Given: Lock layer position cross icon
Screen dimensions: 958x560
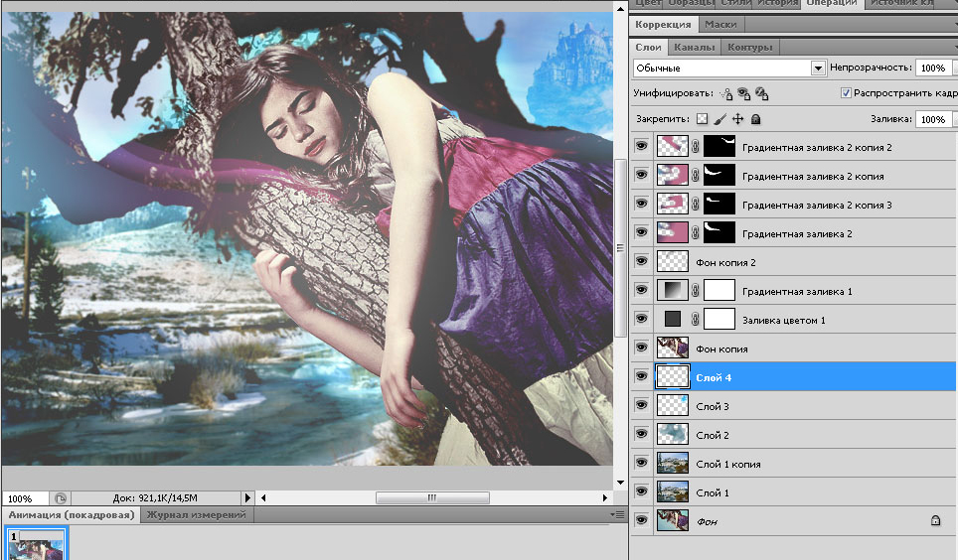Looking at the screenshot, I should (738, 119).
